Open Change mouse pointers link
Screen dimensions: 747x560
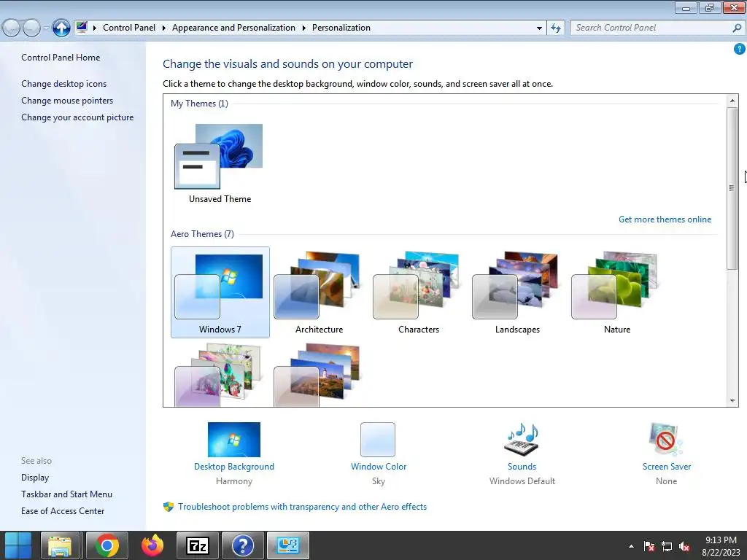coord(67,101)
